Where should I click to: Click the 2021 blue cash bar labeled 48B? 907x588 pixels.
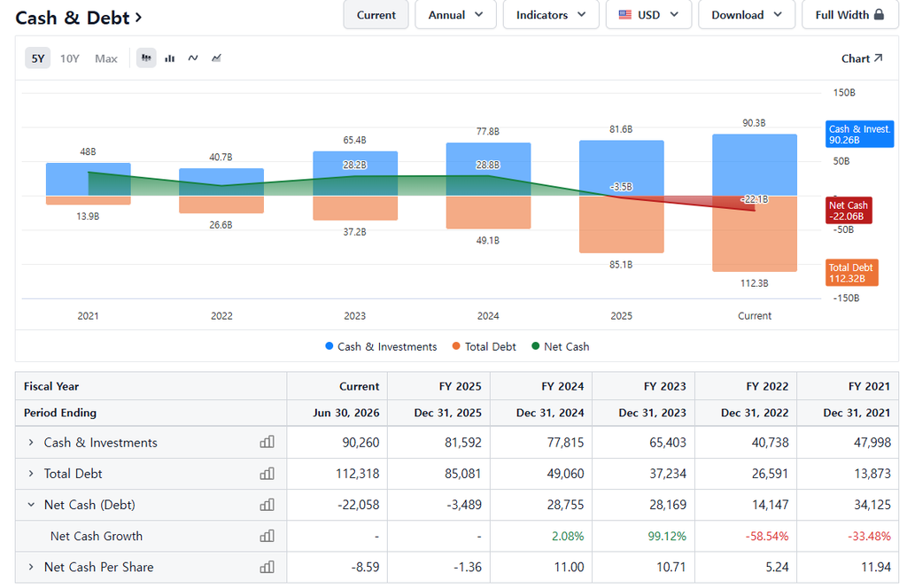(89, 179)
